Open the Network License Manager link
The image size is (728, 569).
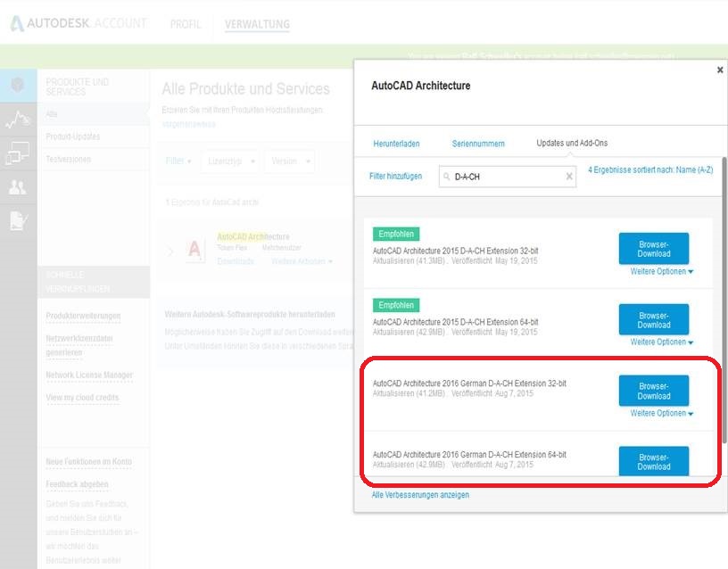[89, 375]
